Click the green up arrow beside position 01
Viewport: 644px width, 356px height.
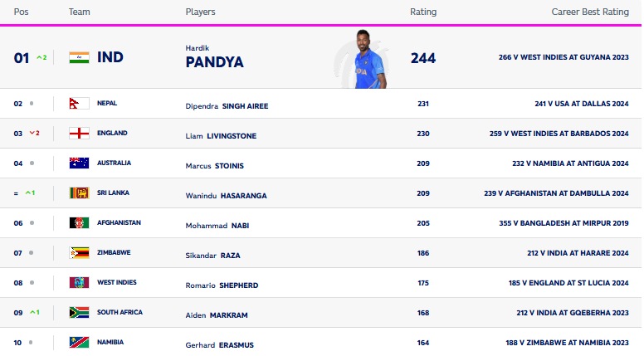pos(40,58)
